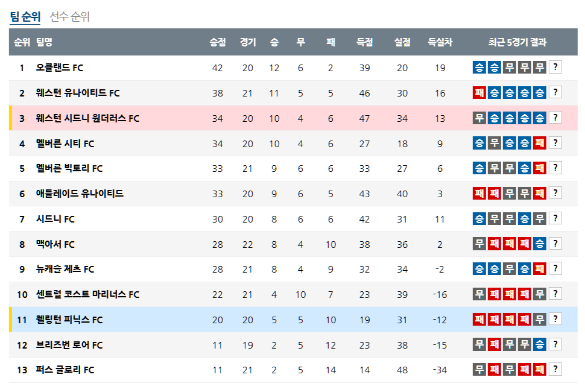585x392 pixels.
Task: Click the question mark icon for 웰링턴 피닉스 FC
Action: [555, 319]
